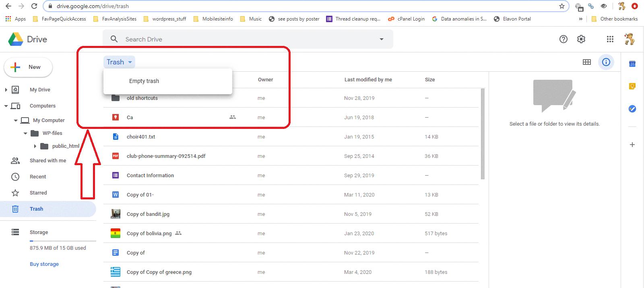644x288 pixels.
Task: Click the Buy storage link
Action: pyautogui.click(x=44, y=264)
